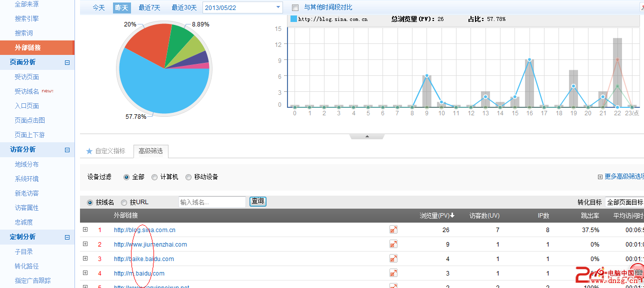Viewport: 644px width, 288px height.
Task: Click trend icon for baike.baidu.com row
Action: click(x=393, y=259)
